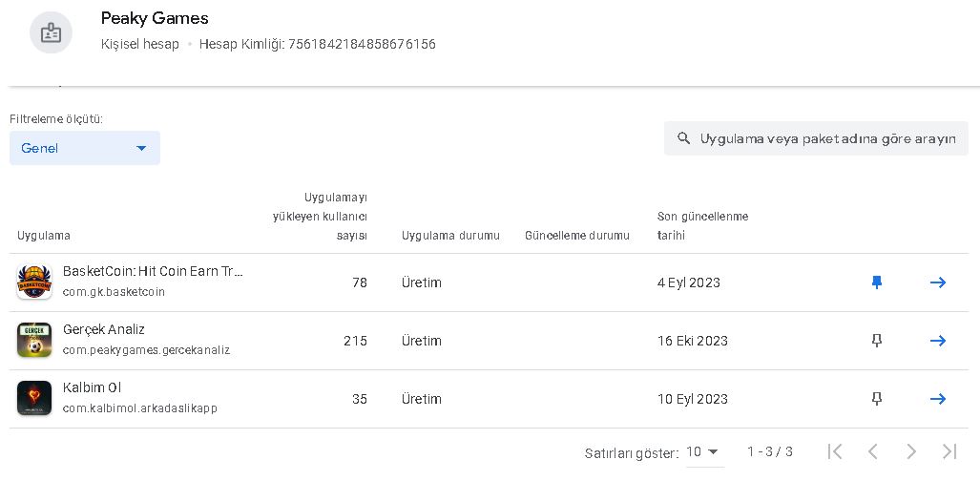Click the Gerçek Analiz app thumbnail
This screenshot has height=481, width=980.
tap(34, 341)
